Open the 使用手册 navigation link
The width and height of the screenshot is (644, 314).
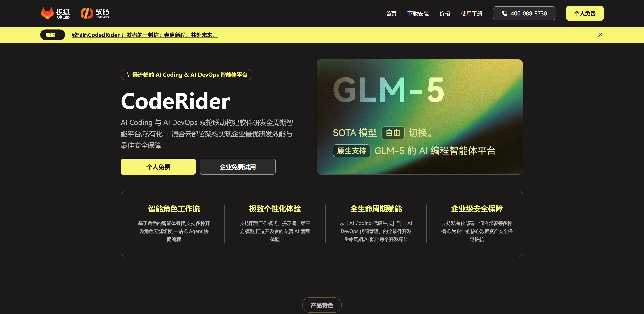coord(471,14)
